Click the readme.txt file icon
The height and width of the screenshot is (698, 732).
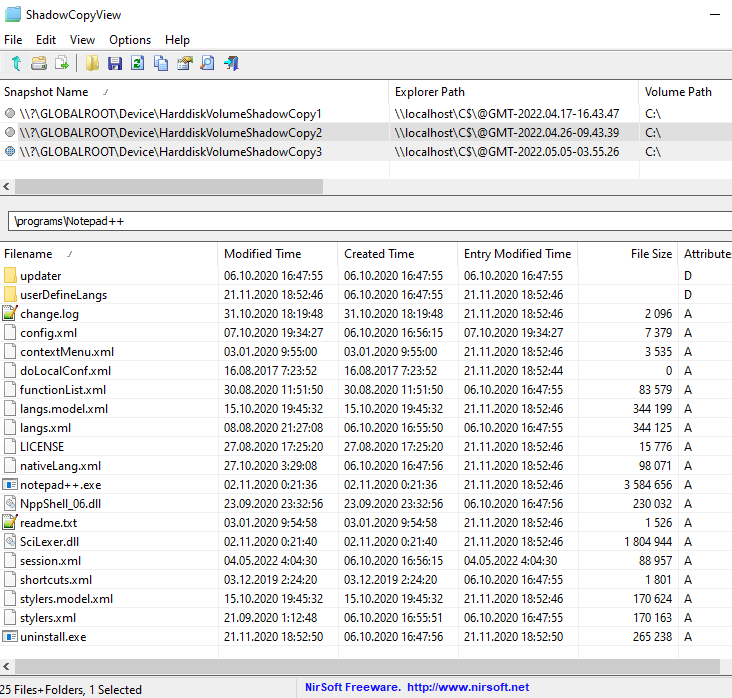point(10,522)
